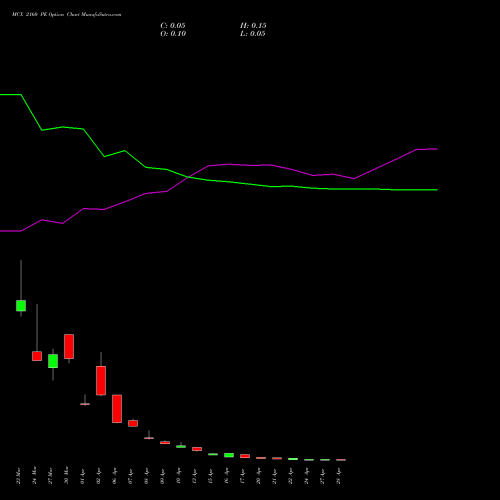Select the '20 Apr' date axis label

pos(258,476)
